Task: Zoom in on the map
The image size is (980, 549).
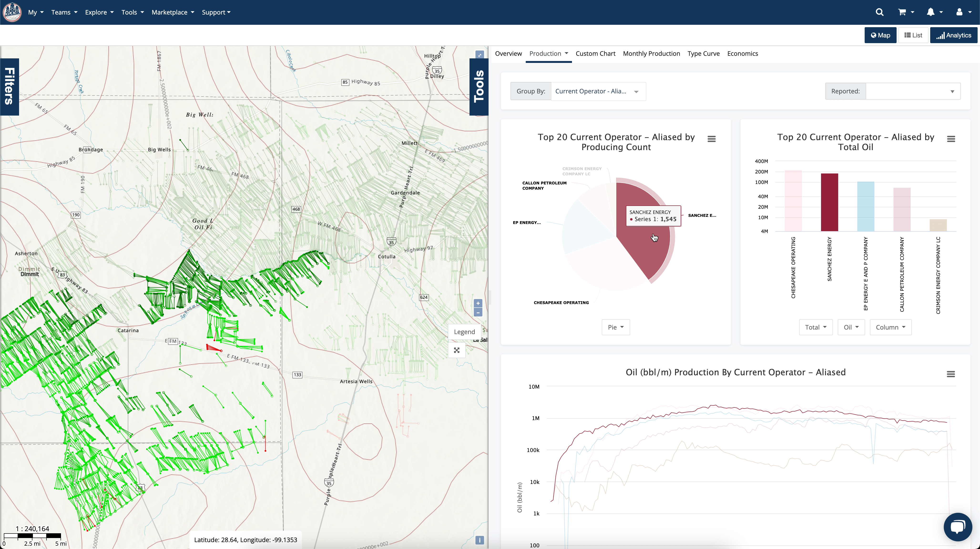Action: [x=478, y=303]
